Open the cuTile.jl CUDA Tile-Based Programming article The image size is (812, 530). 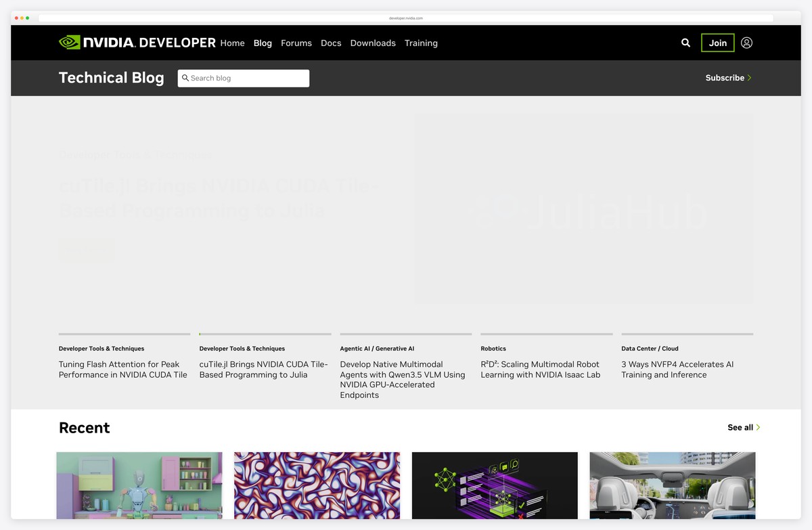[265, 370]
